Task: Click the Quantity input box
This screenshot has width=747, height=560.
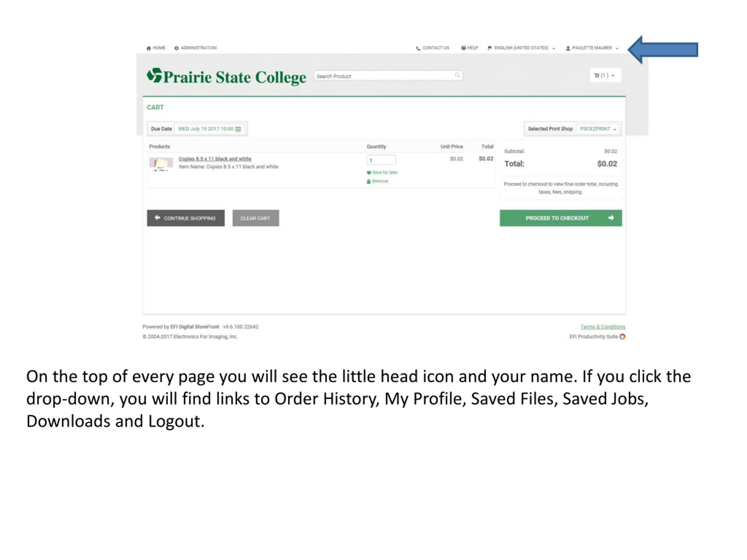Action: [381, 160]
